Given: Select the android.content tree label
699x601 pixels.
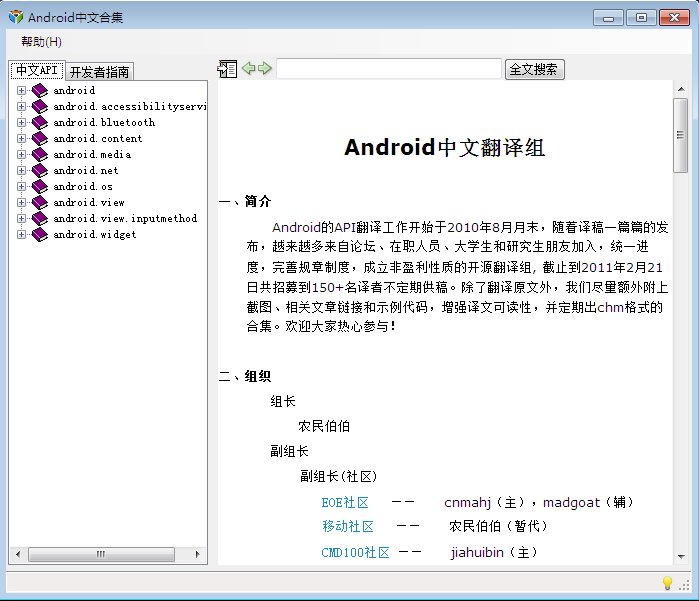Looking at the screenshot, I should click(98, 139).
